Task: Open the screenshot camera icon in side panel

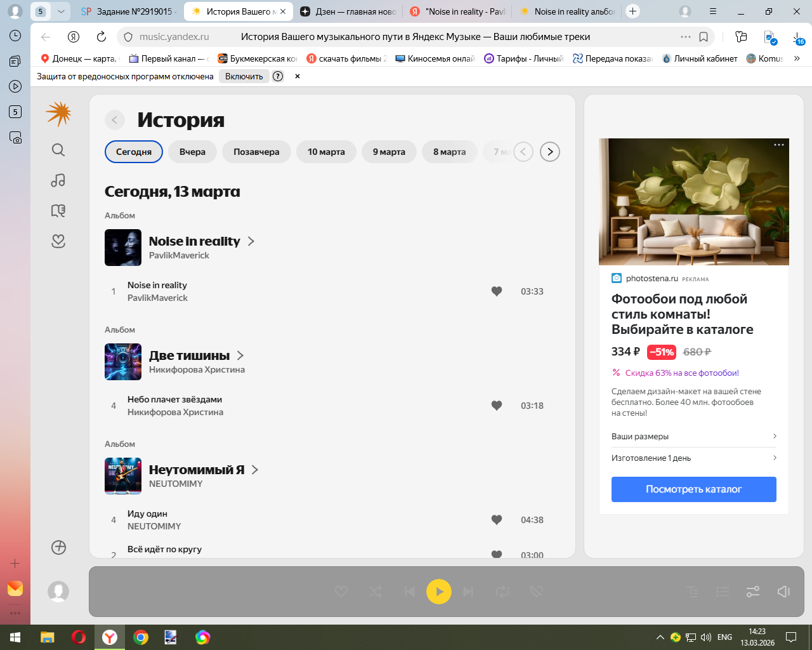Action: pyautogui.click(x=15, y=137)
